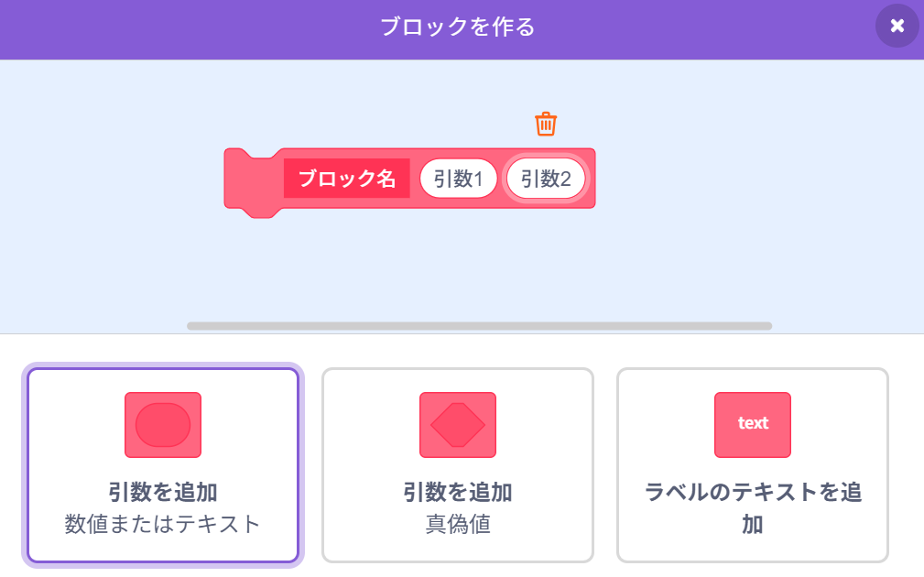
Task: Click the trash icon above 引数2
Action: [546, 124]
